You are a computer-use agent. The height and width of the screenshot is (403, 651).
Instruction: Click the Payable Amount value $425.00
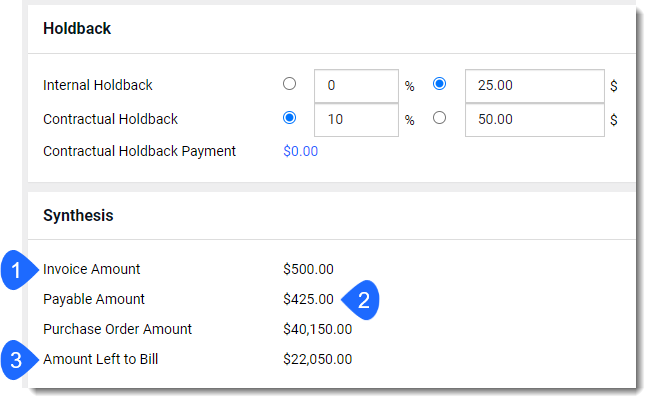(x=308, y=299)
